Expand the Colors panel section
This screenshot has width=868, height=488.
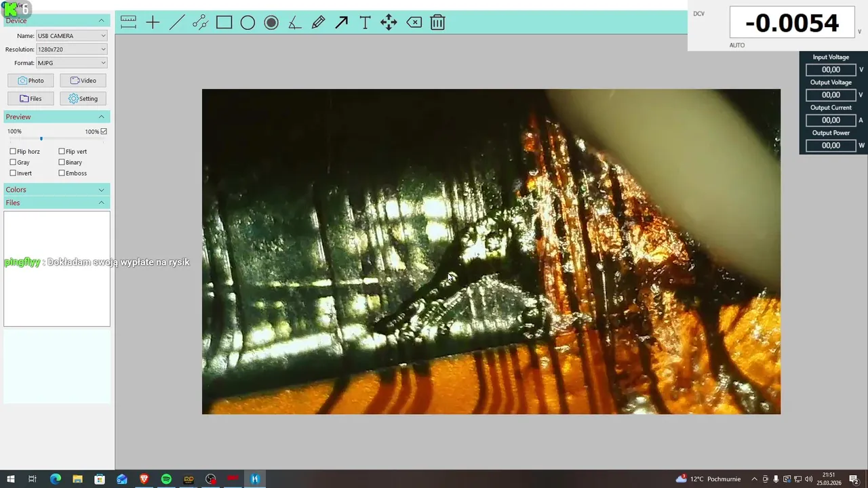point(102,190)
